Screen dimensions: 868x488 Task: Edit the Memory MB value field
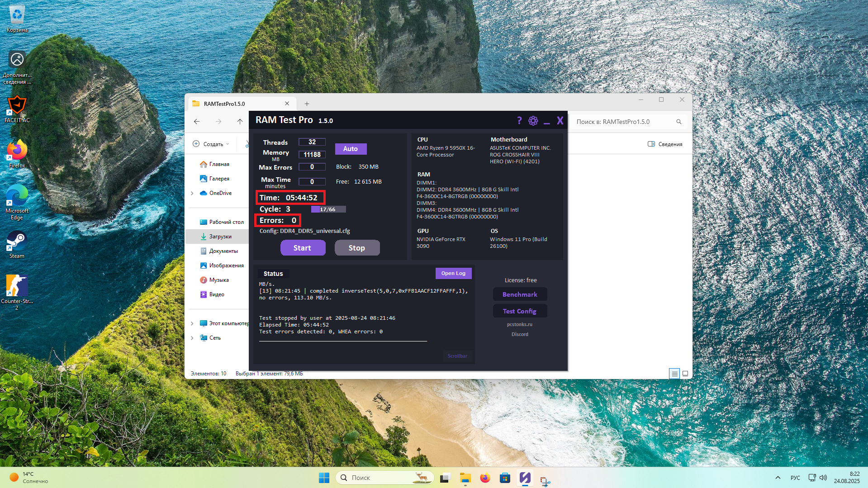(312, 155)
